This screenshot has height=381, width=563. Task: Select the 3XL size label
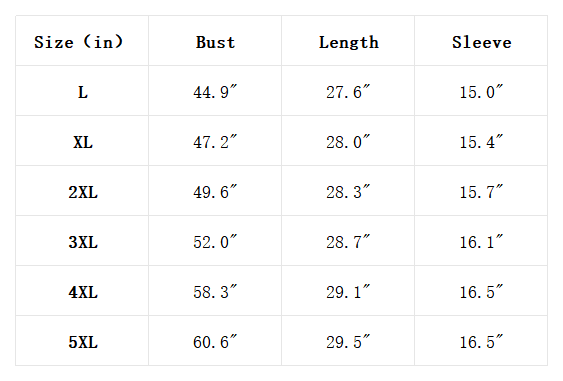[83, 242]
